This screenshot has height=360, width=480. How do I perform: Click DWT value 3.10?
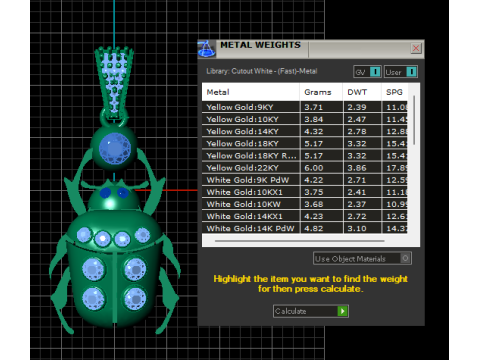(357, 229)
